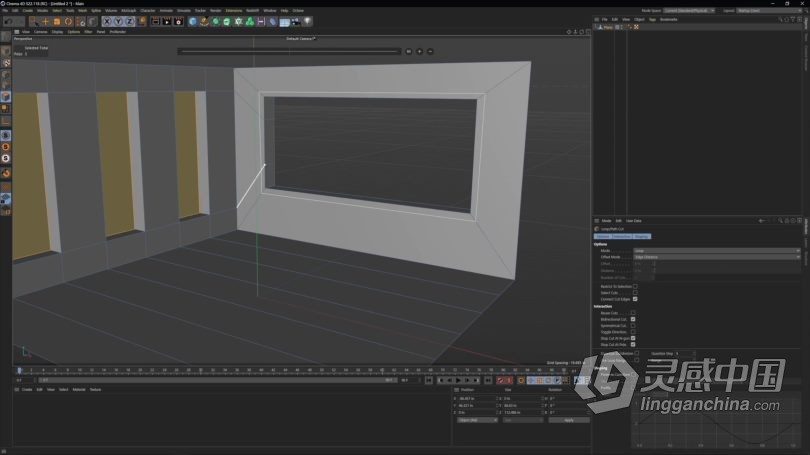Click the Floor environment icon
Screen dimensions: 810x455
coord(284,22)
